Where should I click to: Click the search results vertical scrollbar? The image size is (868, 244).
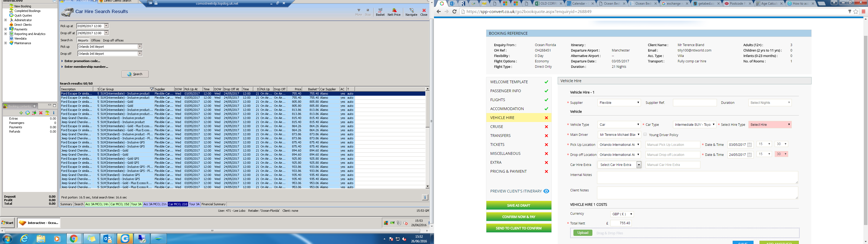tap(427, 137)
